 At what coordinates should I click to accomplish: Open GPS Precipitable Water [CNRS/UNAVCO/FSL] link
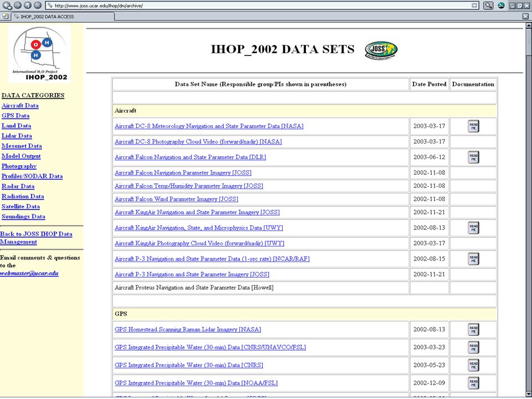[211, 347]
